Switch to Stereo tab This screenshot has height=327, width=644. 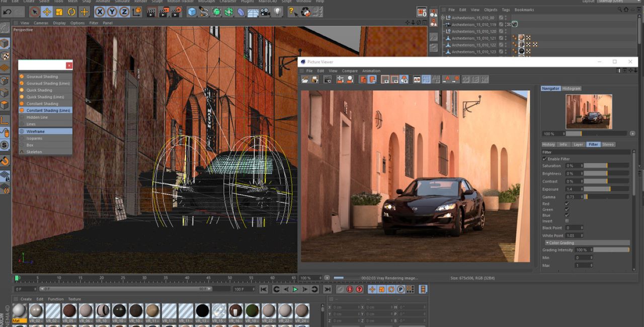tap(608, 145)
